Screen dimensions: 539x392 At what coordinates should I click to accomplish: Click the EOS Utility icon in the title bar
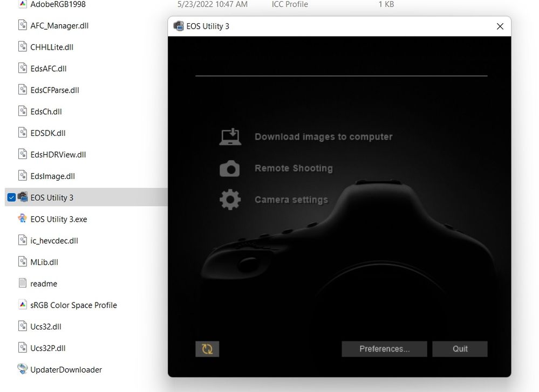pos(178,26)
